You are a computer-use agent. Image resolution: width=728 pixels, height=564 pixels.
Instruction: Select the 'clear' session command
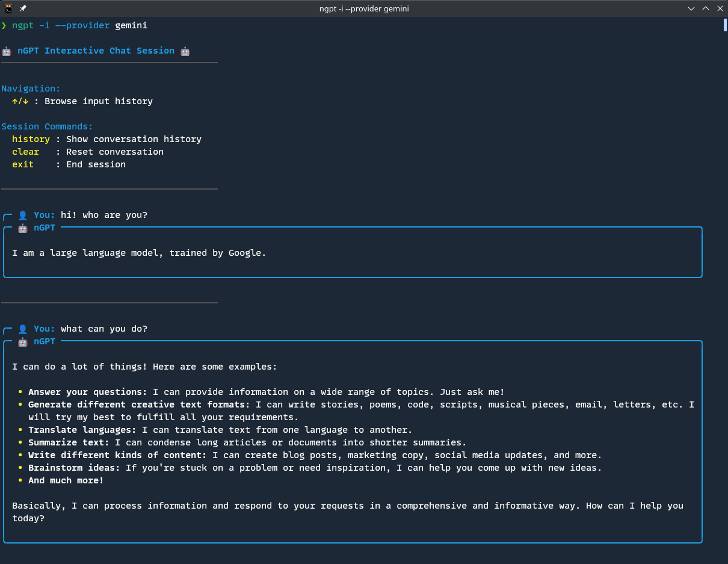click(26, 152)
